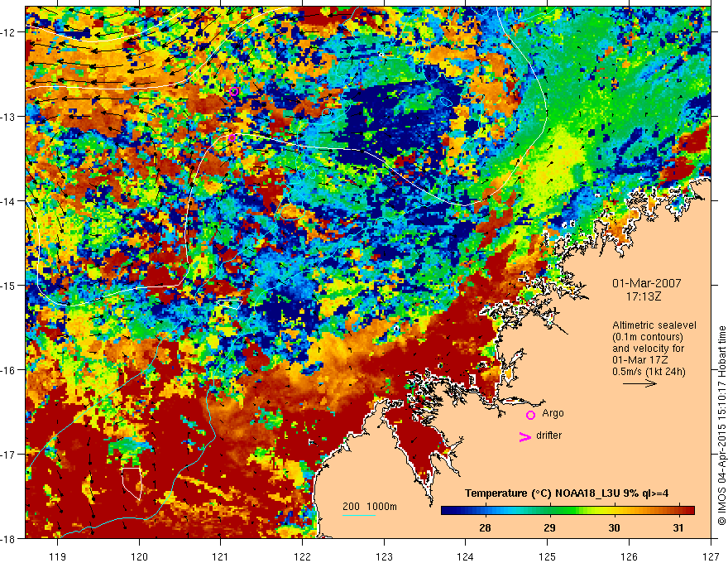Click the '200 1000m' depth contour label
728x563 pixels.
[x=370, y=507]
